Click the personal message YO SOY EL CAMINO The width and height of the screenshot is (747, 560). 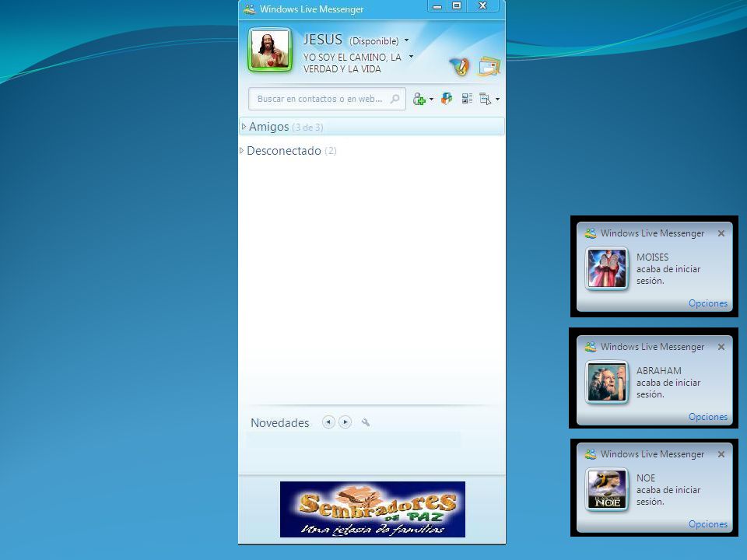[352, 63]
